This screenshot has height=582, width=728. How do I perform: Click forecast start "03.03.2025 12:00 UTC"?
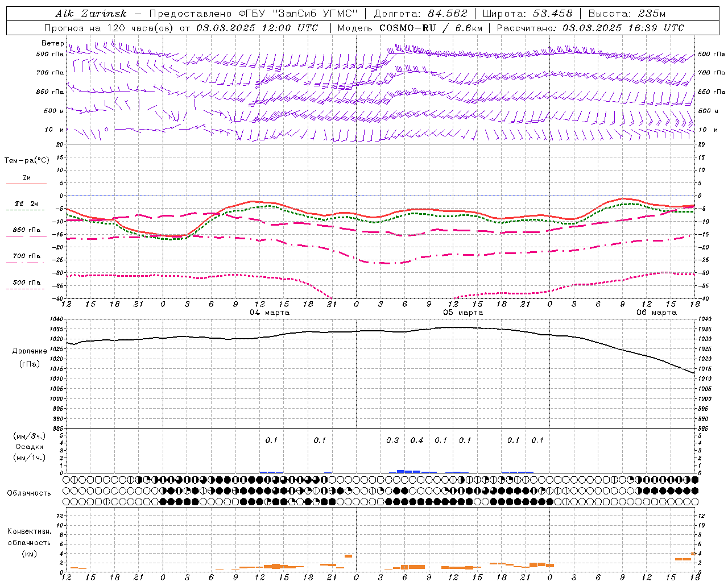[257, 28]
